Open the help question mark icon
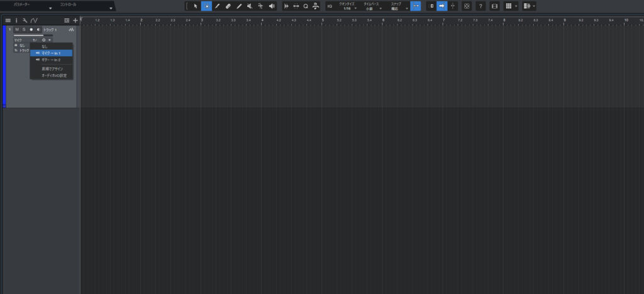644x294 pixels. [480, 6]
